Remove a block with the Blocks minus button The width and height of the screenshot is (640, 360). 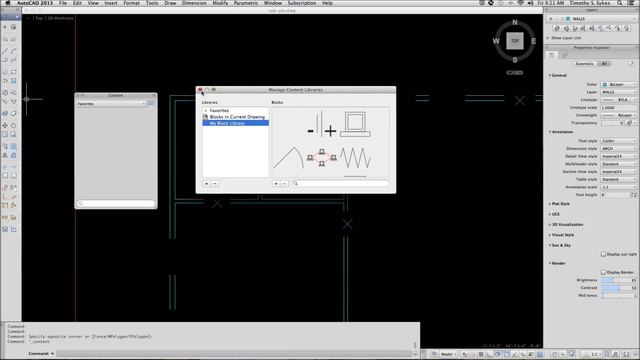click(284, 184)
